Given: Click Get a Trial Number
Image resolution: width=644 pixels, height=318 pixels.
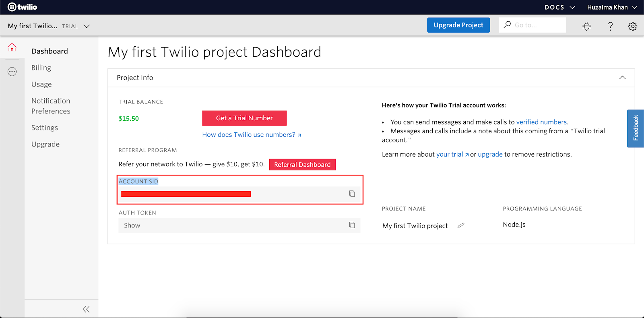Looking at the screenshot, I should tap(244, 118).
